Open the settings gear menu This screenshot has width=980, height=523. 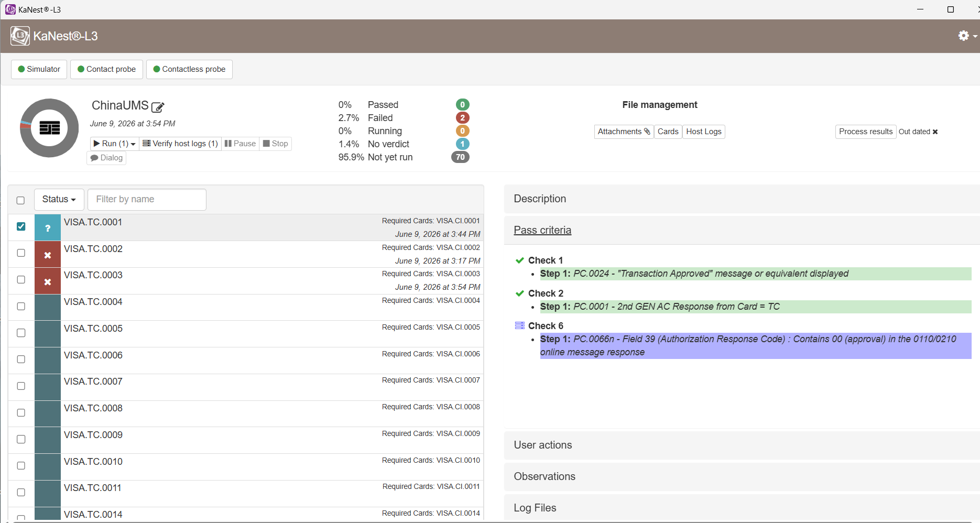(x=967, y=36)
